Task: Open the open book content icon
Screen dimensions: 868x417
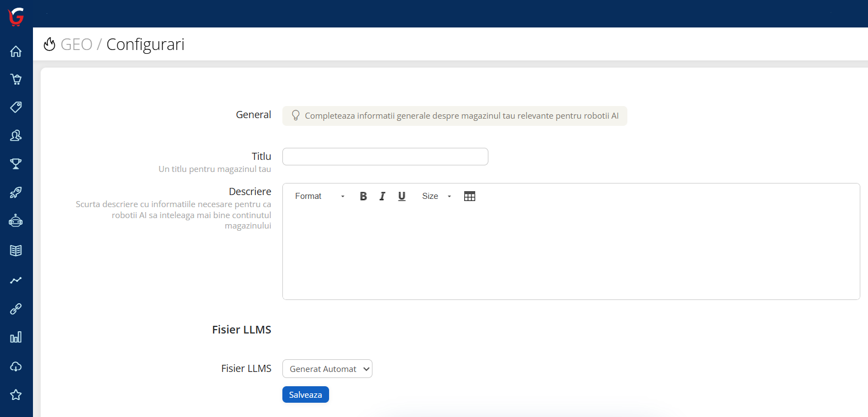Action: [x=16, y=251]
